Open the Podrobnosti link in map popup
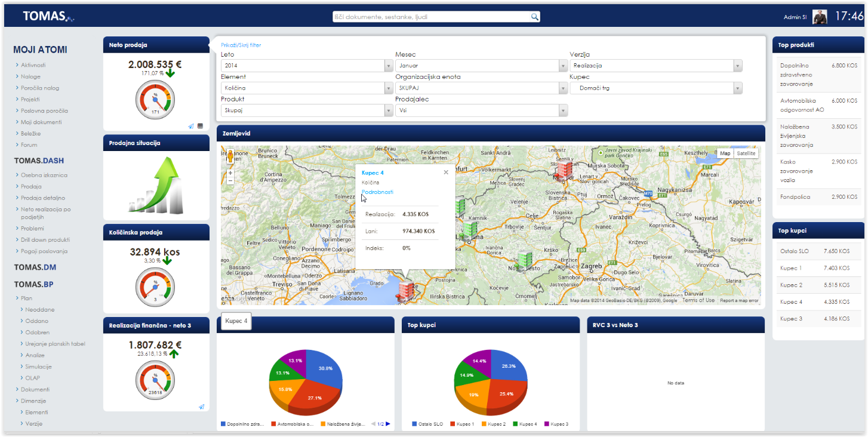This screenshot has height=437, width=868. point(377,192)
